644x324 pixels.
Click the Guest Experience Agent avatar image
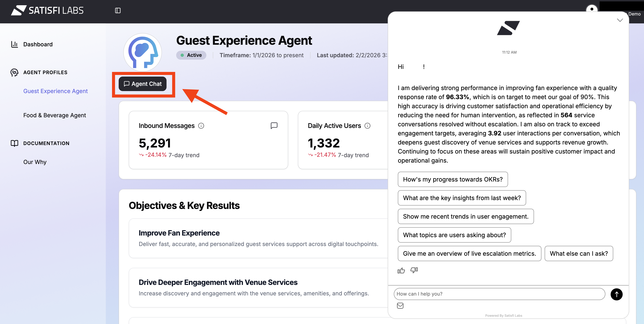(143, 52)
